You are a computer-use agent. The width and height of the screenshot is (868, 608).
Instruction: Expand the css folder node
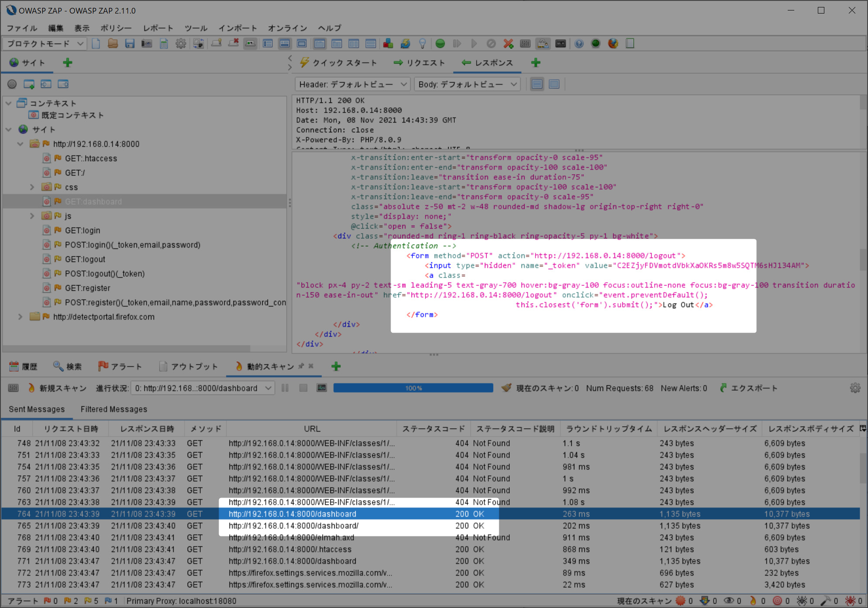coord(32,187)
